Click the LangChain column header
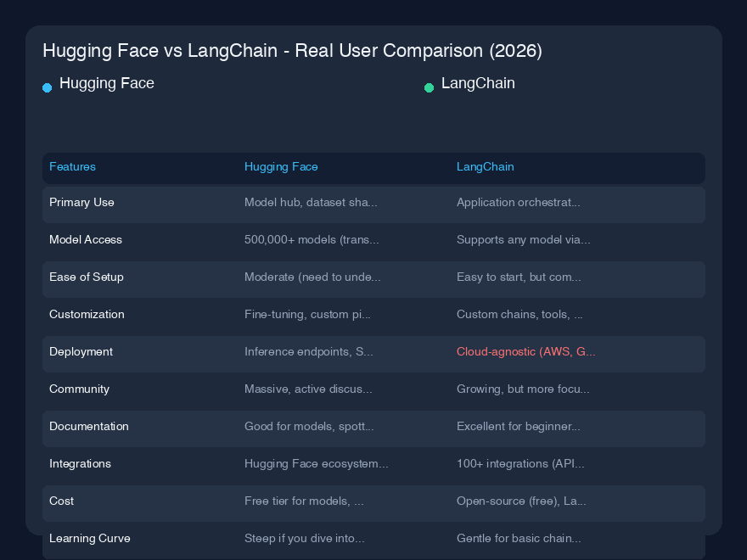Screen dimensions: 747x560 [x=485, y=166]
